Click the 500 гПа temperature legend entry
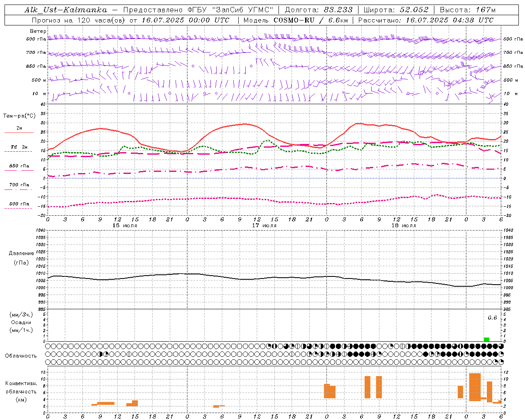This screenshot has height=420, width=525. click(19, 204)
